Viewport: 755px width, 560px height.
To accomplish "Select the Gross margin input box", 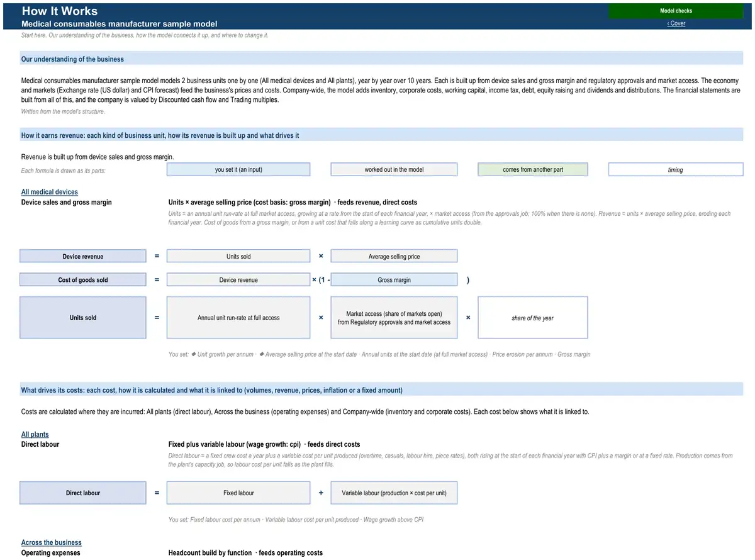I will (x=394, y=279).
